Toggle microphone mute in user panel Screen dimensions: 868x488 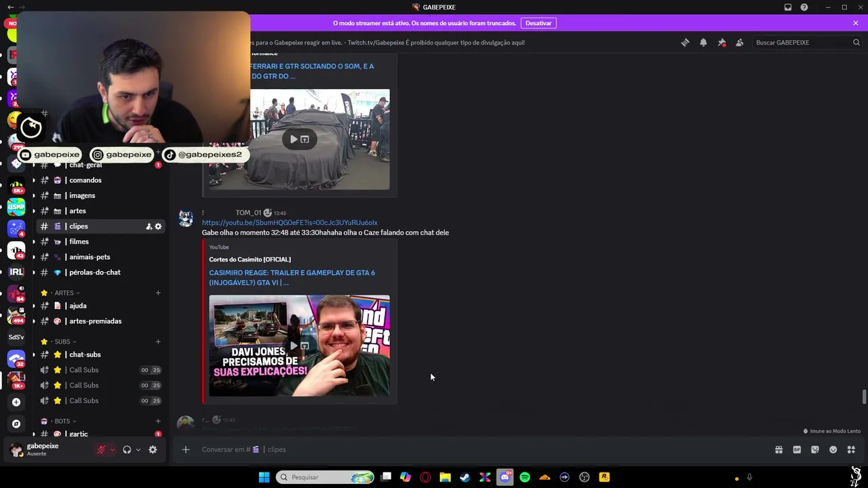click(x=101, y=449)
